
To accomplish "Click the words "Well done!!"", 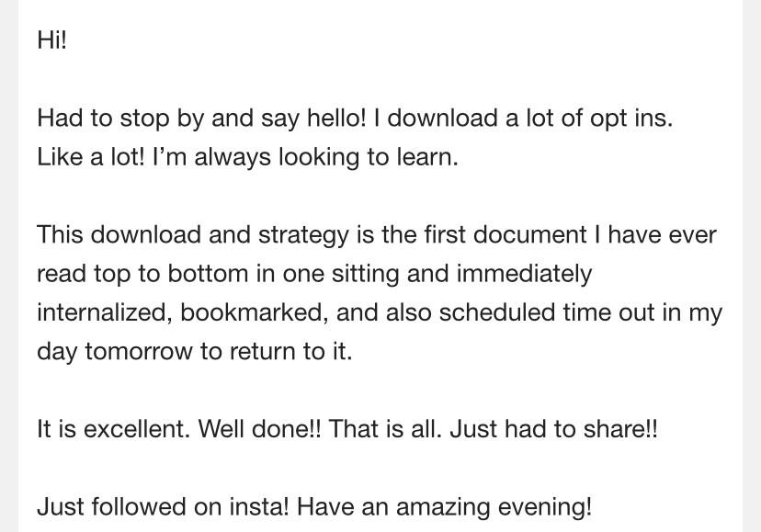I will coord(260,429).
